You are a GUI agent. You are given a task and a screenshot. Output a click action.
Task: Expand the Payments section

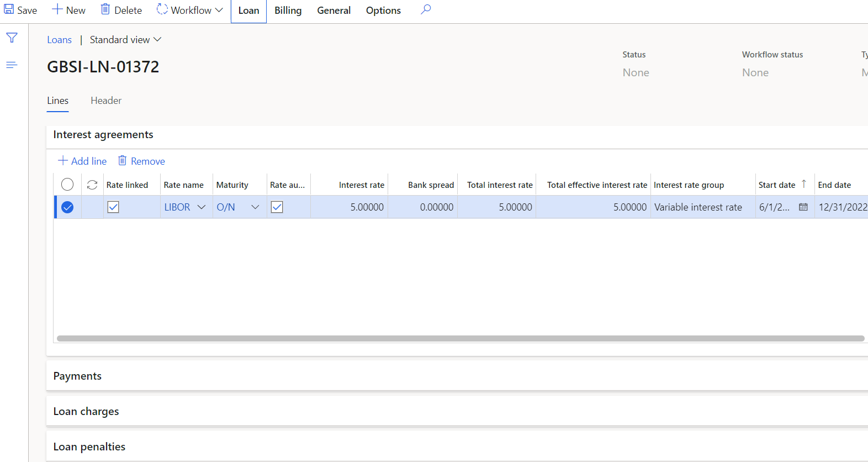coord(77,376)
